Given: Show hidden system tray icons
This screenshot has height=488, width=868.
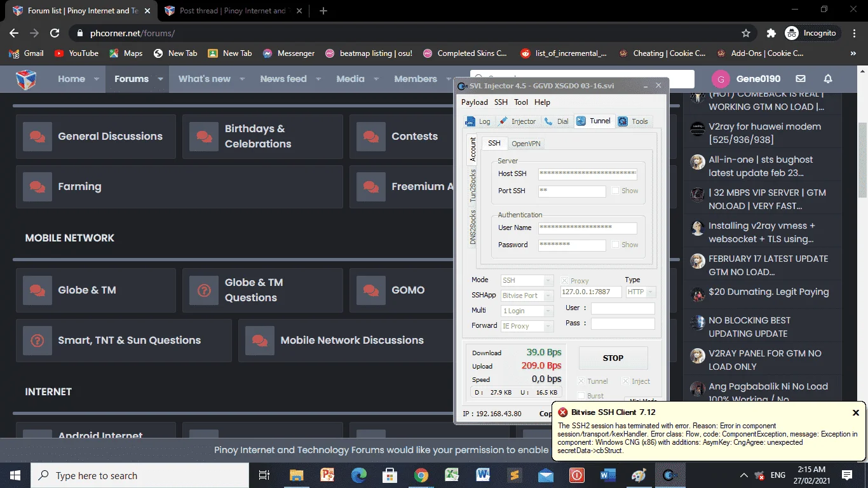Looking at the screenshot, I should tap(743, 475).
